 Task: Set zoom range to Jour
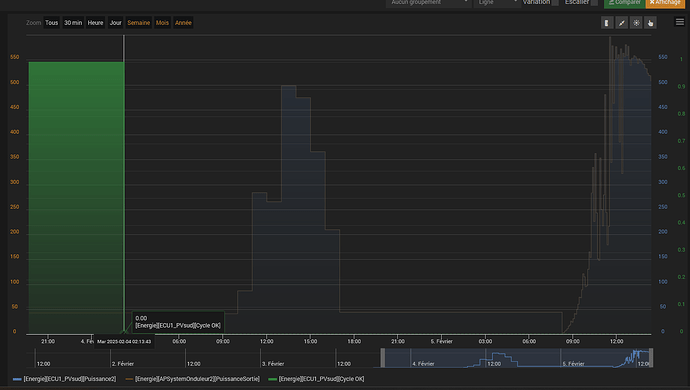click(115, 23)
